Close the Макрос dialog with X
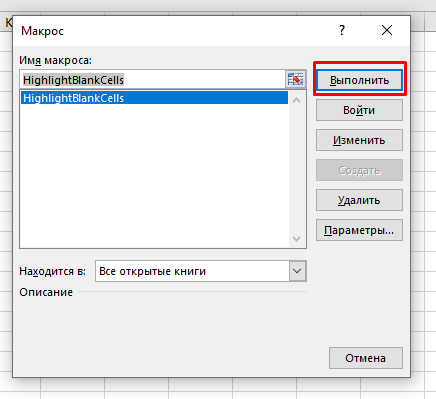The image size is (436, 399). 387,30
